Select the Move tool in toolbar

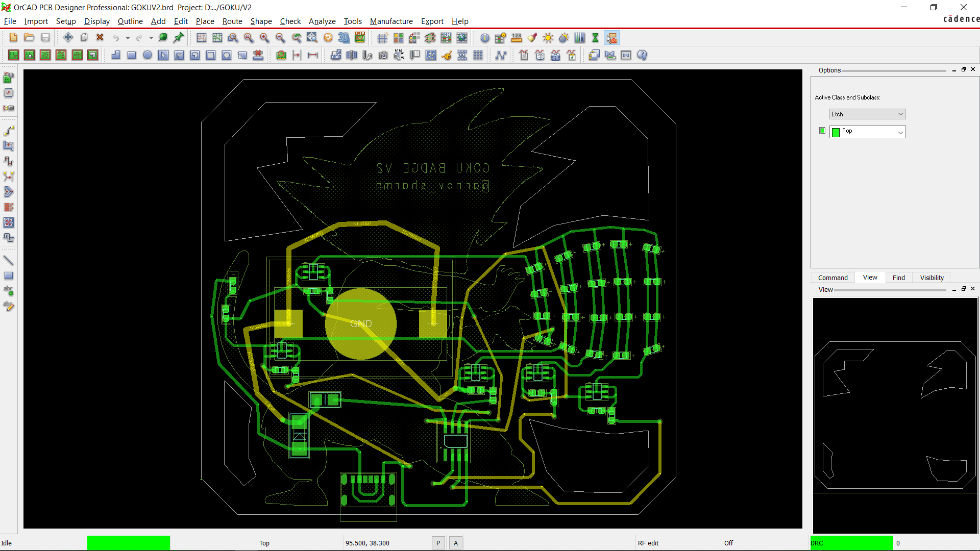coord(68,38)
